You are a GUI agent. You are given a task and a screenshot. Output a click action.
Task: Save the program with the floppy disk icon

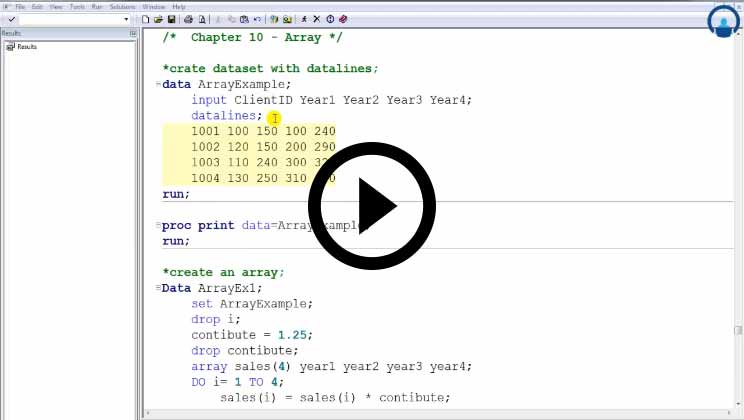tap(172, 19)
